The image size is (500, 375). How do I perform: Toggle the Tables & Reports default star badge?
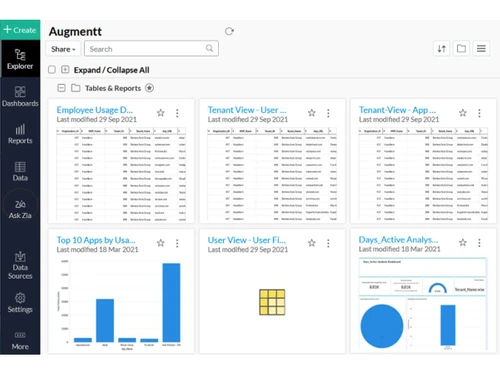149,88
